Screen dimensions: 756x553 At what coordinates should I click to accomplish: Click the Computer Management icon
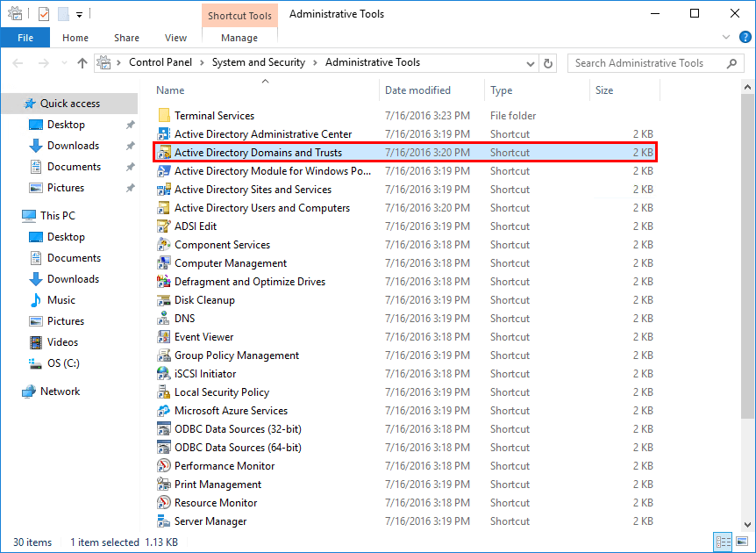tap(164, 263)
